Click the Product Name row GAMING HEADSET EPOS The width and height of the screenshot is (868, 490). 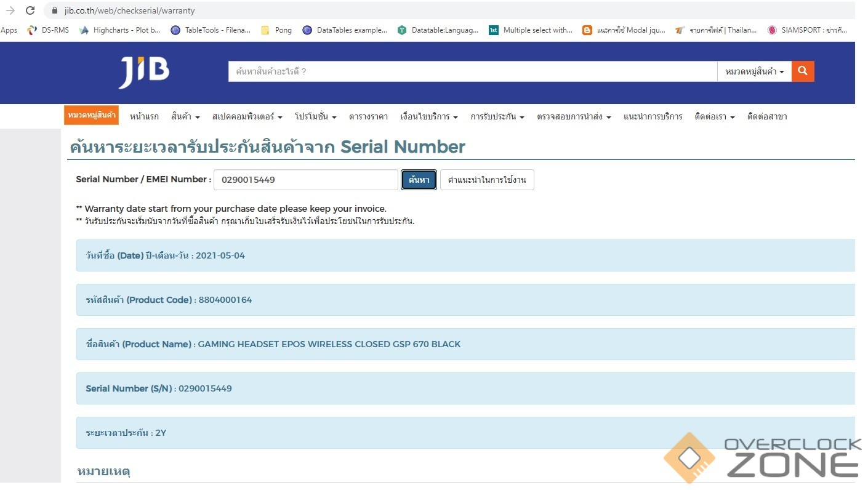[x=465, y=344]
